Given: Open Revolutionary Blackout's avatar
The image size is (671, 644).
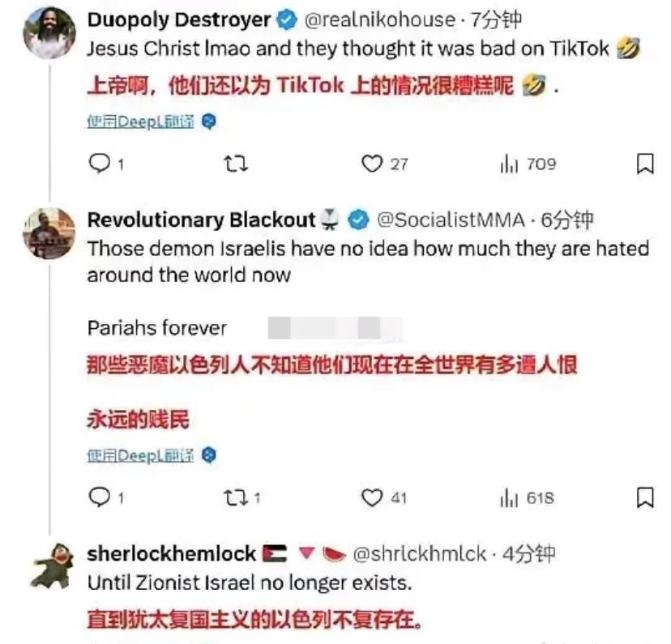Looking at the screenshot, I should pyautogui.click(x=49, y=233).
